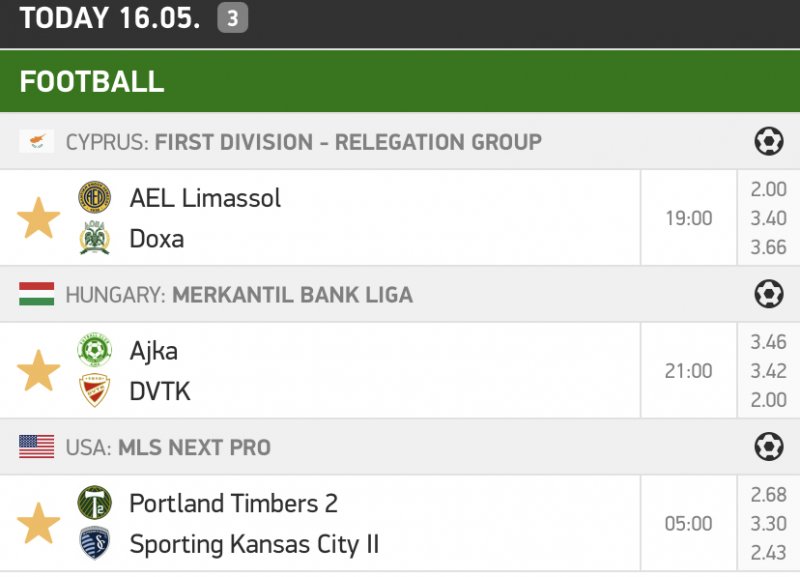Click the AEL Limassol club crest
This screenshot has width=800, height=577.
tap(95, 197)
